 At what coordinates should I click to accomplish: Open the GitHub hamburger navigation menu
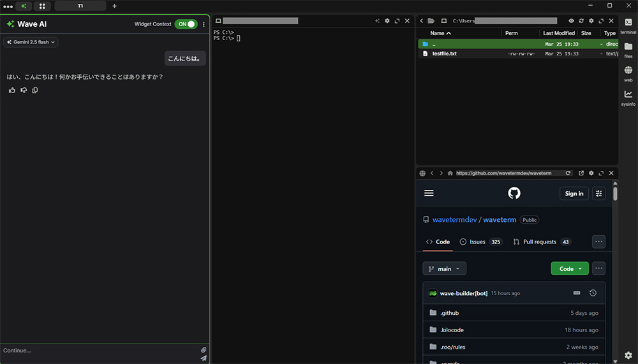pos(429,193)
